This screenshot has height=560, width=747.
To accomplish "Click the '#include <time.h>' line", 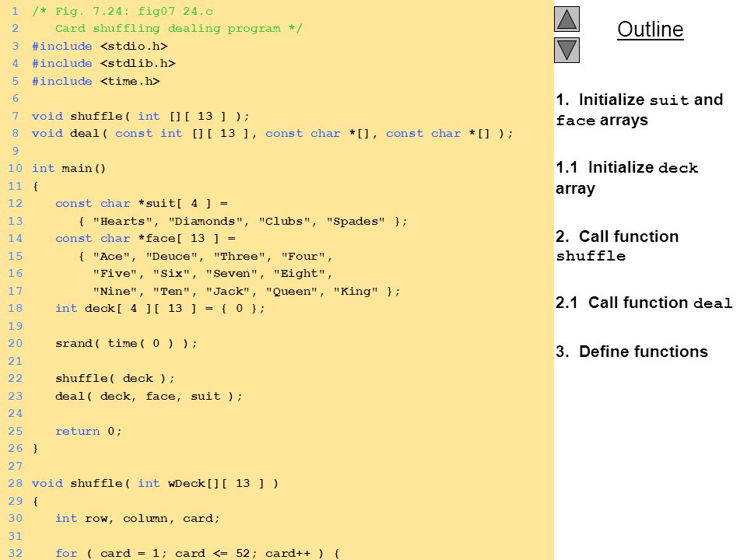I will pyautogui.click(x=96, y=82).
